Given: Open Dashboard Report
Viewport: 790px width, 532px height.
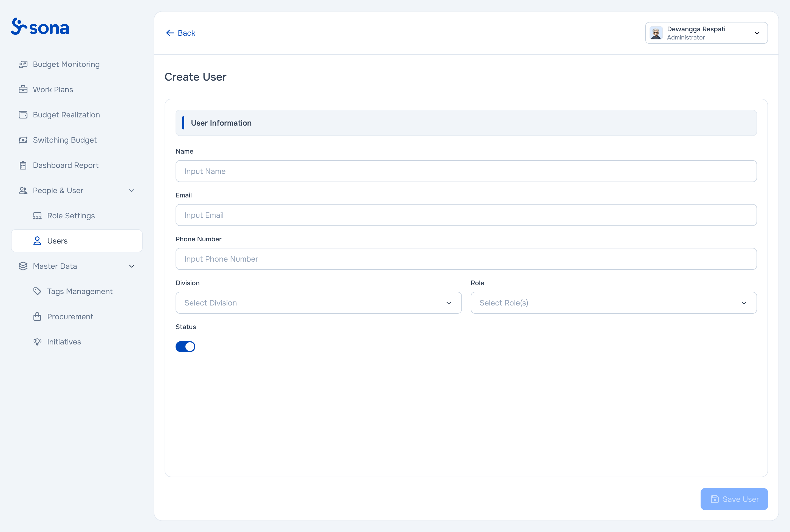Looking at the screenshot, I should (77, 165).
